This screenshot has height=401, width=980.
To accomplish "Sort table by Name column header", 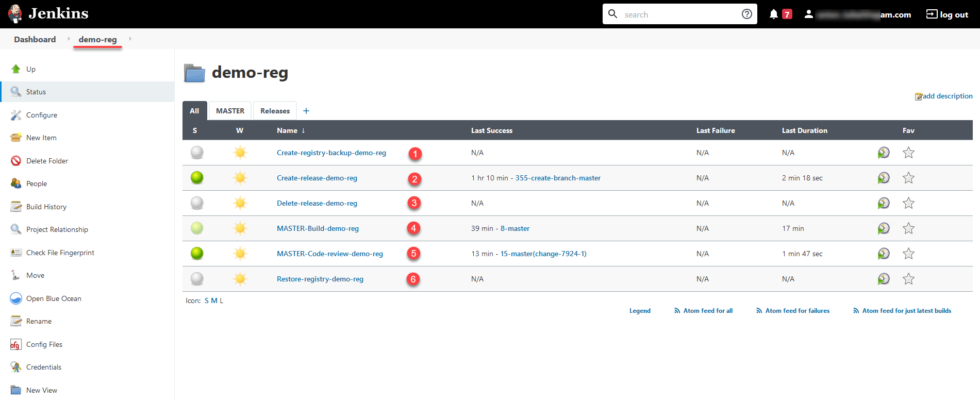I will point(291,130).
